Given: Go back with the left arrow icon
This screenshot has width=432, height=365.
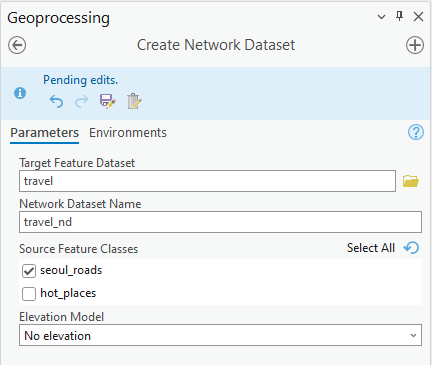Looking at the screenshot, I should tap(17, 45).
